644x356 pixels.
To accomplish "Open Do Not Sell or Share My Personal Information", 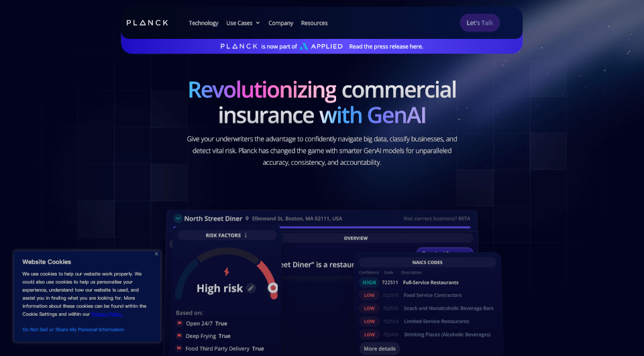I will coord(73,329).
